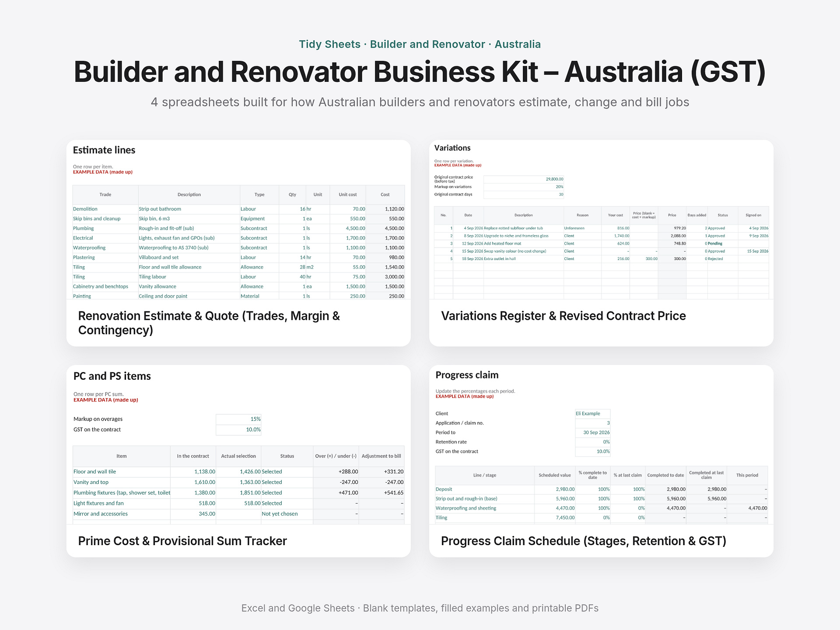Click the main heading 'Builder and Renovator Business Kit'
Image resolution: width=840 pixels, height=630 pixels.
pos(420,72)
